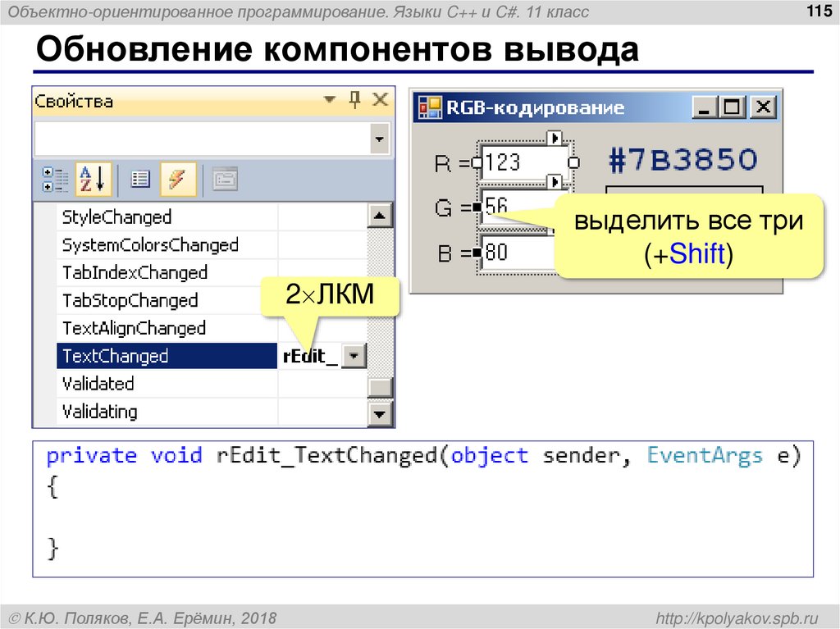Minimize the RGB-кодирование window
840x629 pixels.
click(x=705, y=107)
